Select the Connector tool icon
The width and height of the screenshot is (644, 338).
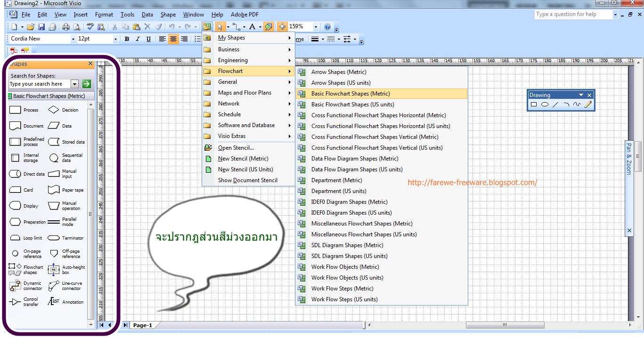(236, 27)
